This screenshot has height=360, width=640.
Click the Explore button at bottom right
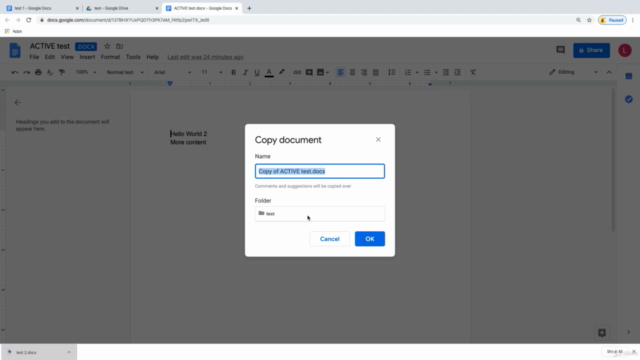tap(602, 333)
